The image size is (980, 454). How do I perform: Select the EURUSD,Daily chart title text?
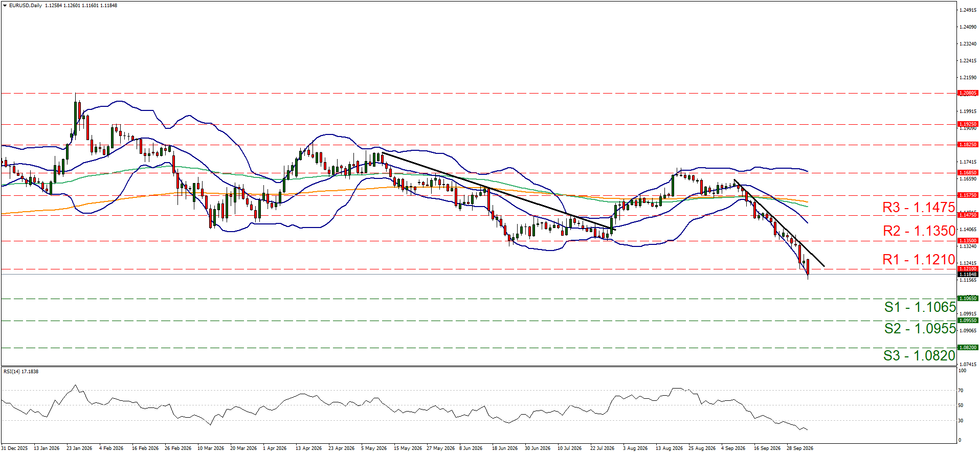point(26,6)
